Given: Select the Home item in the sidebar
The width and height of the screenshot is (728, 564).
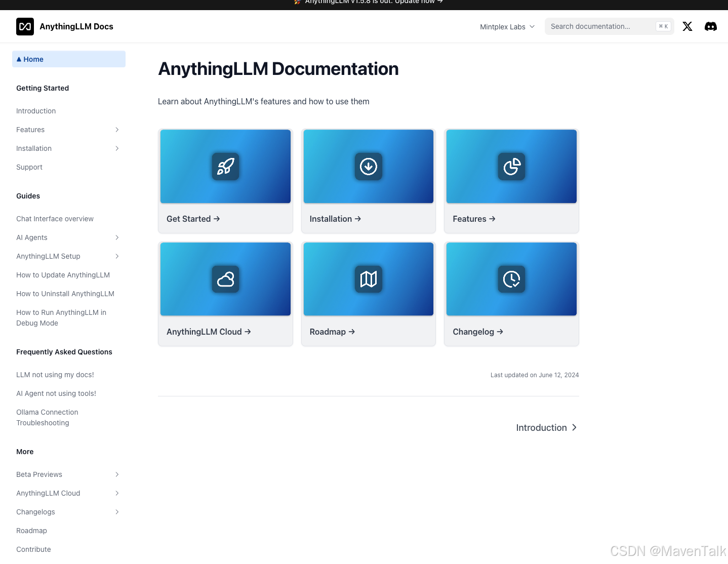Looking at the screenshot, I should [69, 59].
